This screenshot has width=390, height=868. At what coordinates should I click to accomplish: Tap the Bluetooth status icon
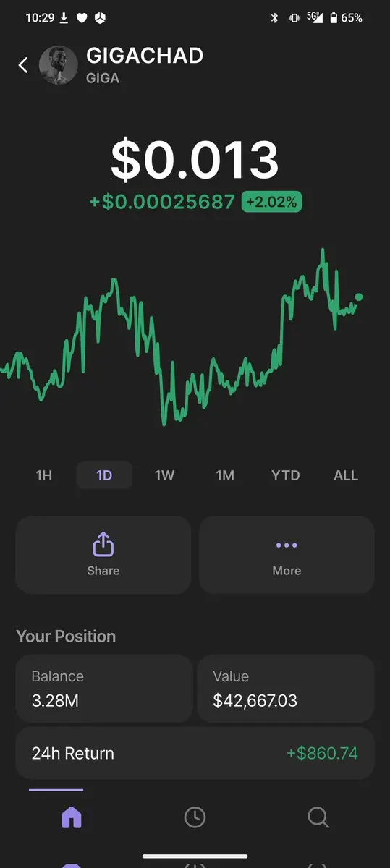coord(274,18)
